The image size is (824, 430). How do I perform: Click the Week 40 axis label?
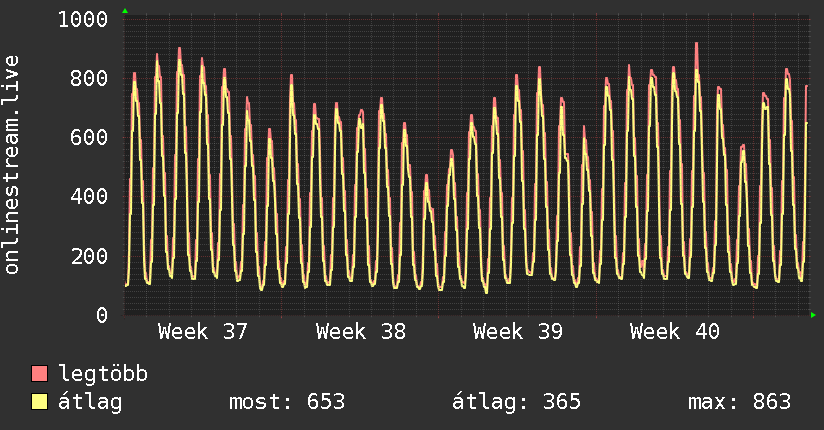pos(675,332)
